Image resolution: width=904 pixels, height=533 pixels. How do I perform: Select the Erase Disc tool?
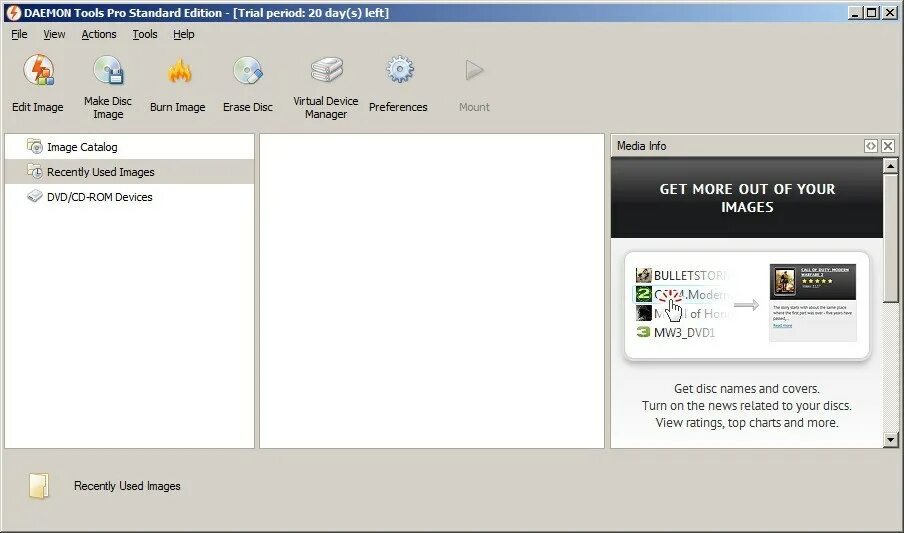tap(248, 84)
